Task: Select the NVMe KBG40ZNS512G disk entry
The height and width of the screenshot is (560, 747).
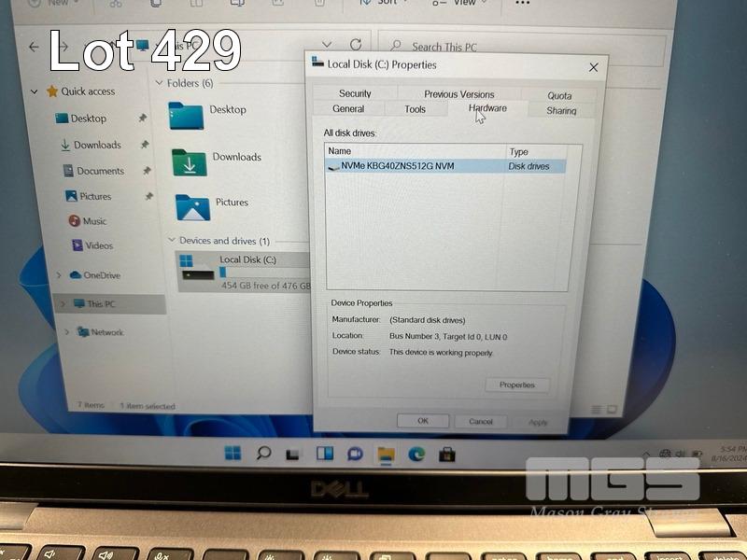Action: pos(398,166)
